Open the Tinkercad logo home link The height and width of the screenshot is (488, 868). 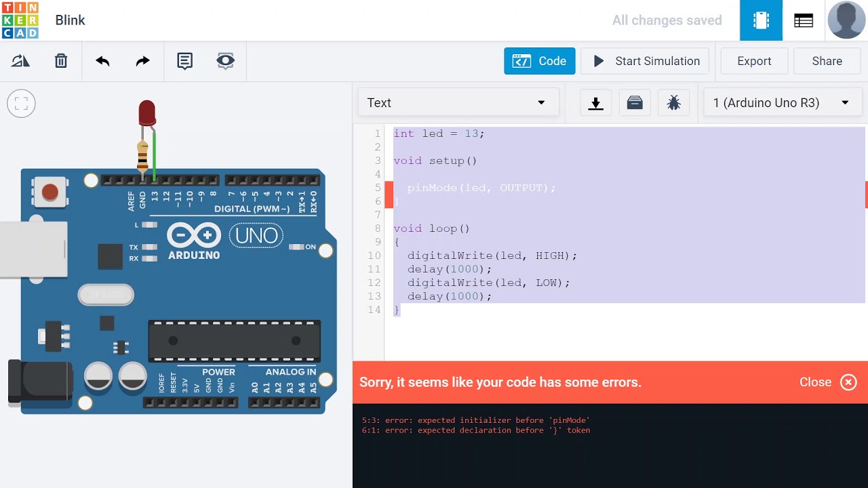pyautogui.click(x=20, y=20)
